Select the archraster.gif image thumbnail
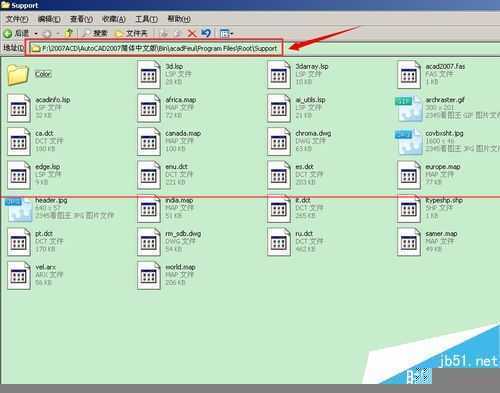Image resolution: width=500 pixels, height=393 pixels. (x=409, y=109)
